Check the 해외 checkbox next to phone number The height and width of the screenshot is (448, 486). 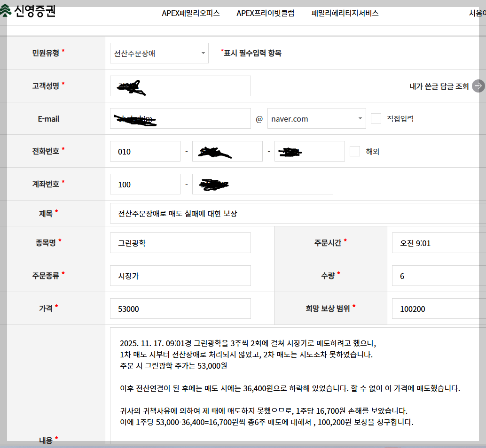click(355, 151)
